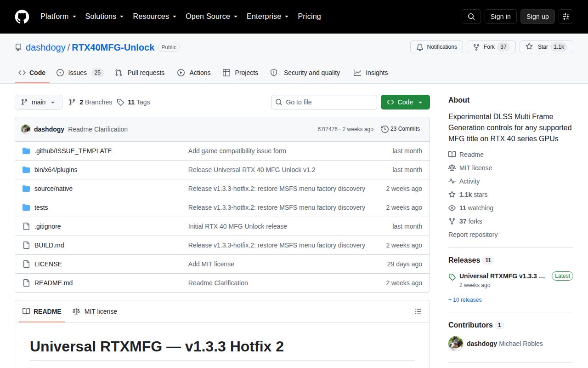The image size is (588, 368).
Task: Switch to the Projects tab
Action: (240, 73)
